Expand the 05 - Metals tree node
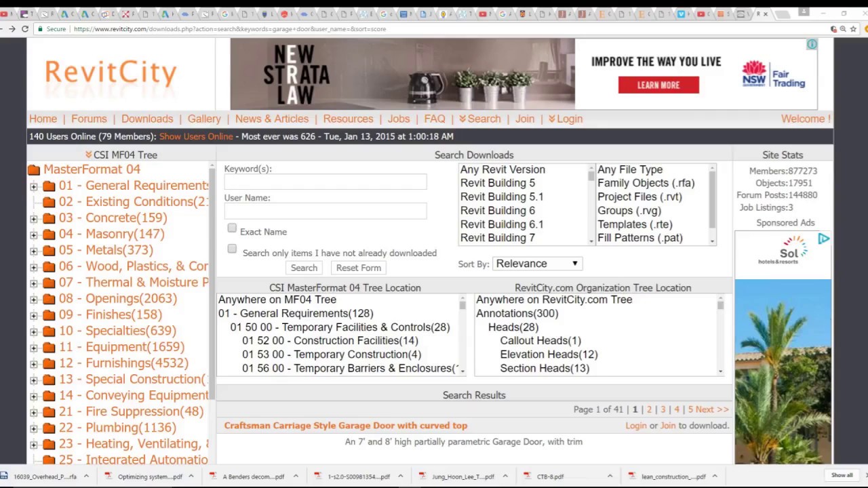The height and width of the screenshot is (488, 868). (34, 251)
